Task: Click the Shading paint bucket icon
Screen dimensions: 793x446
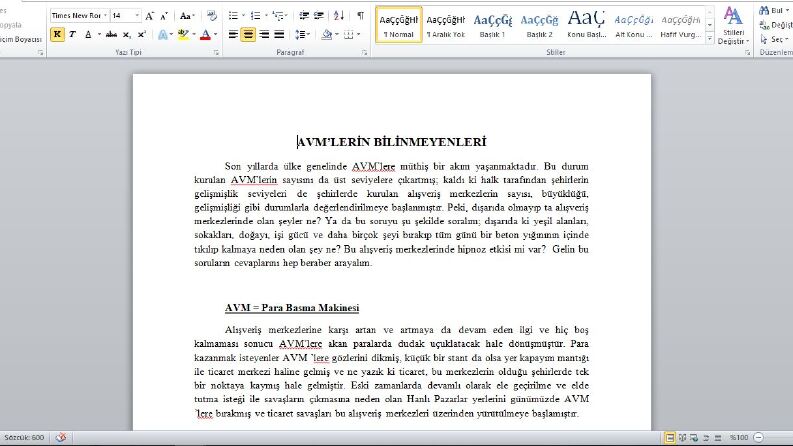Action: 327,34
